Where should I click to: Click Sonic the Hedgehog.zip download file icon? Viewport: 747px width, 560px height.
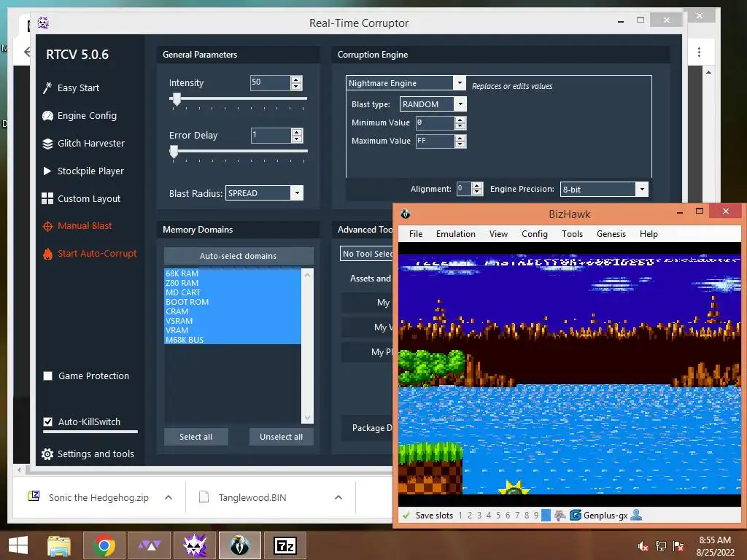click(34, 497)
